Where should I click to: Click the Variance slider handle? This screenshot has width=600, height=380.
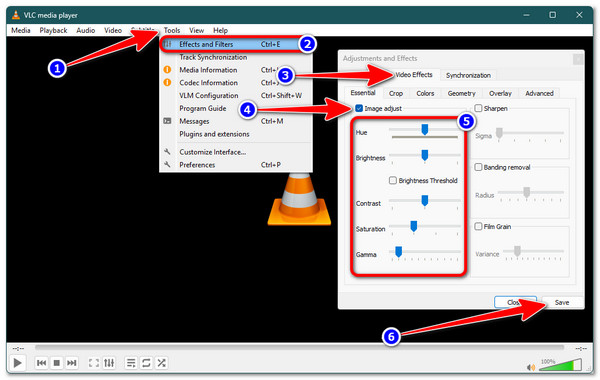(517, 251)
